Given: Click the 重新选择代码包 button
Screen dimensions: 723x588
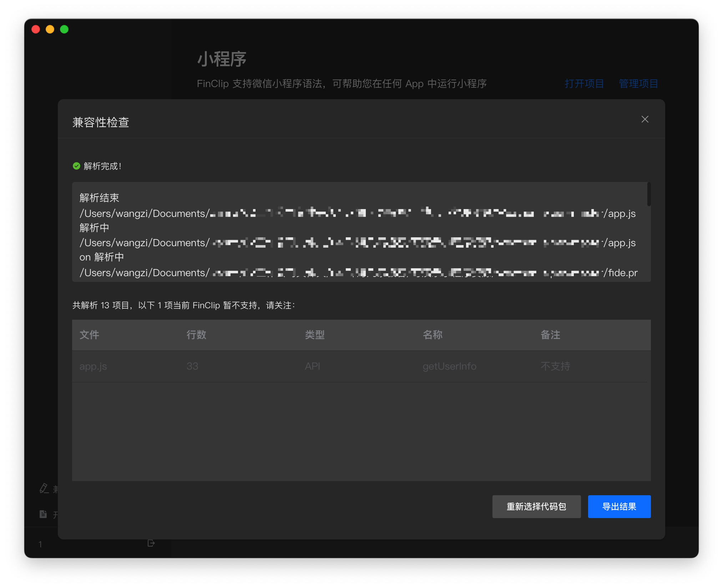Looking at the screenshot, I should coord(536,506).
